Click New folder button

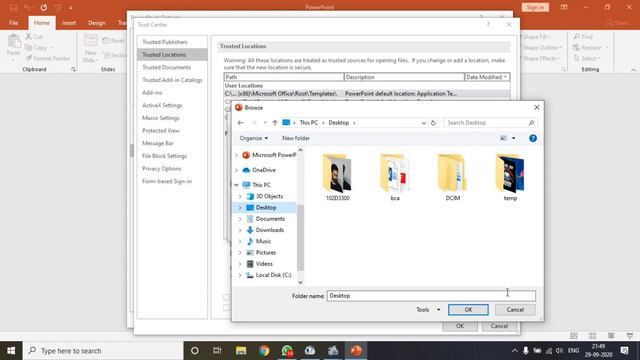click(296, 138)
